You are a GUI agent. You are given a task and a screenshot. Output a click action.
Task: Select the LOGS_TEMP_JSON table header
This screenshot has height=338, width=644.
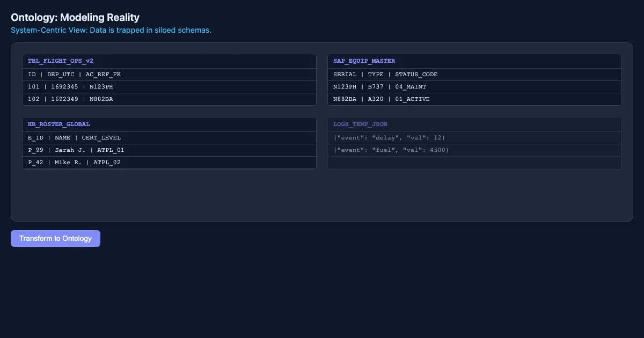[x=474, y=124]
